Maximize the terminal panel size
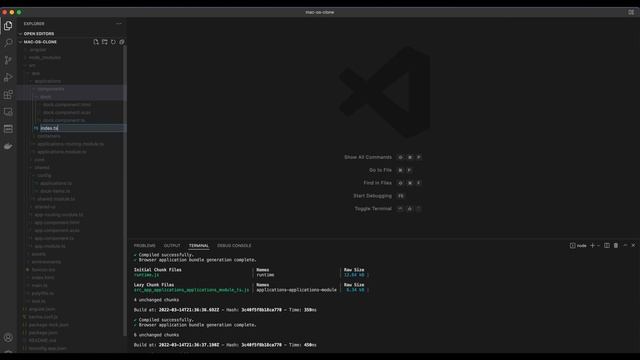The width and height of the screenshot is (640, 360). click(x=625, y=246)
